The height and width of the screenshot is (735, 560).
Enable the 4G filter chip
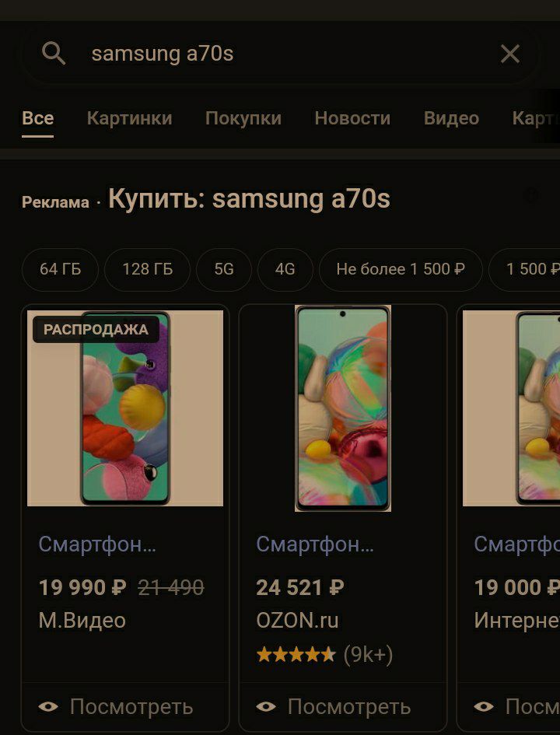pos(285,270)
